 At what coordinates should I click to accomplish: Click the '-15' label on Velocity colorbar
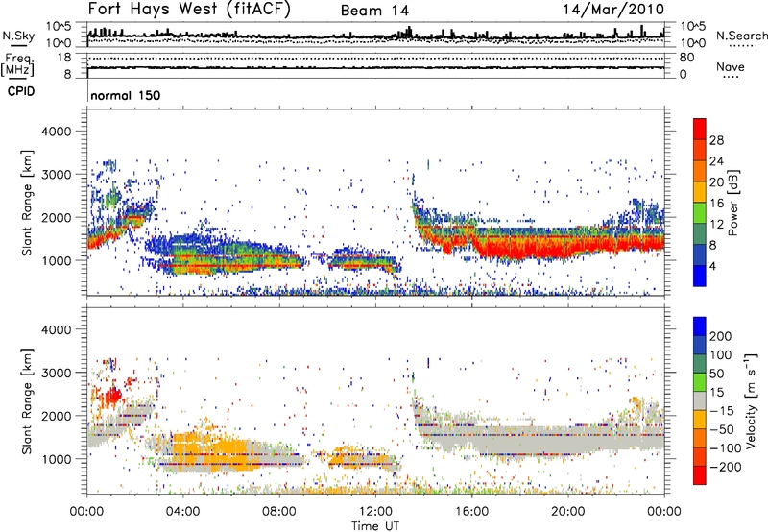pos(721,410)
